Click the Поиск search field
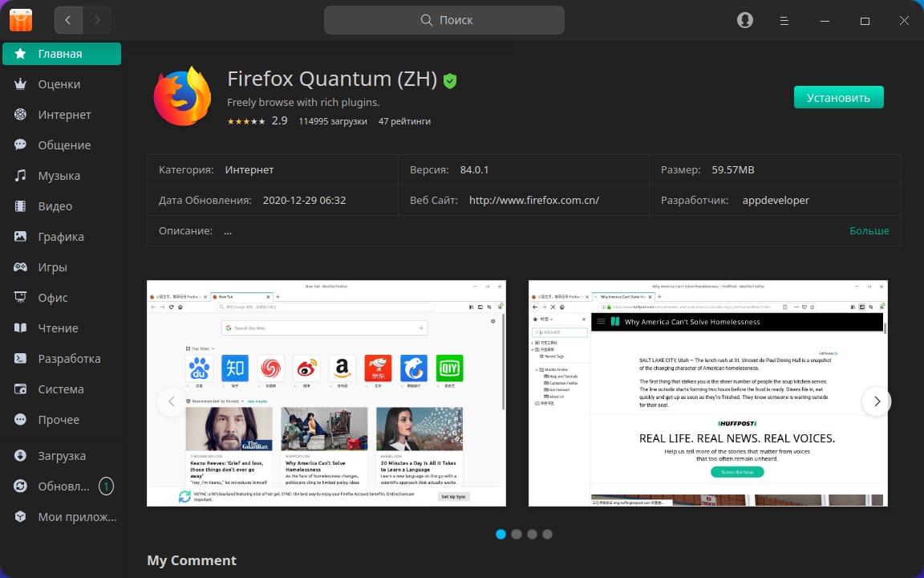This screenshot has width=924, height=578. point(444,20)
